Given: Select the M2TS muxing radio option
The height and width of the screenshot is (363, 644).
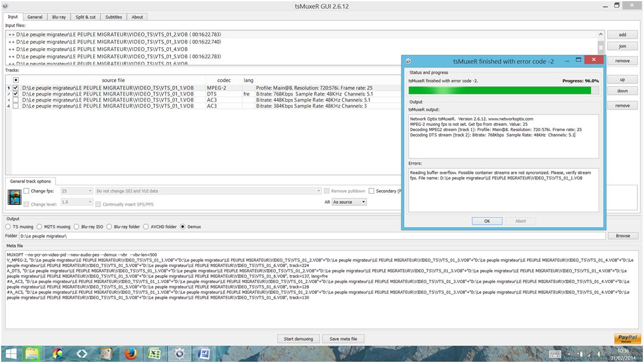Looking at the screenshot, I should (x=39, y=227).
